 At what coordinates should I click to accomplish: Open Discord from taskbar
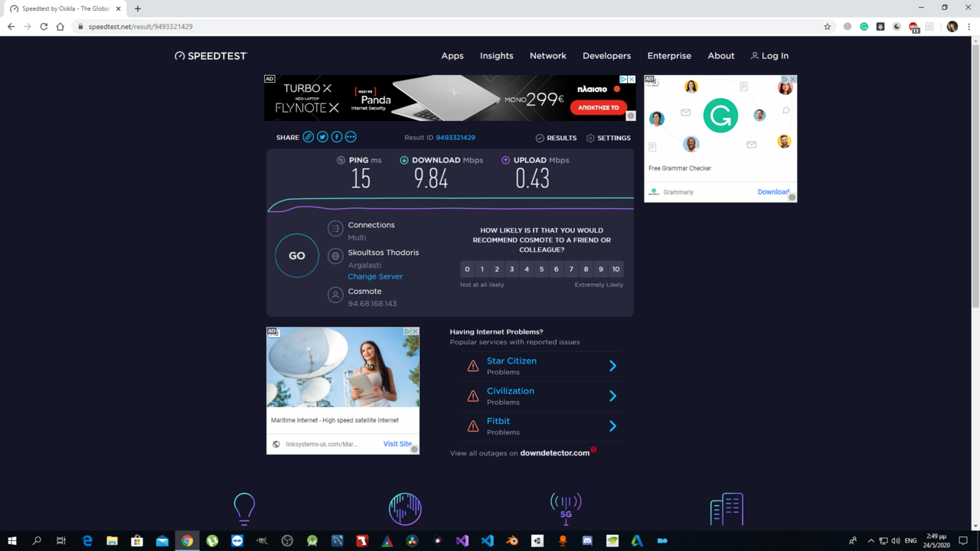click(587, 540)
